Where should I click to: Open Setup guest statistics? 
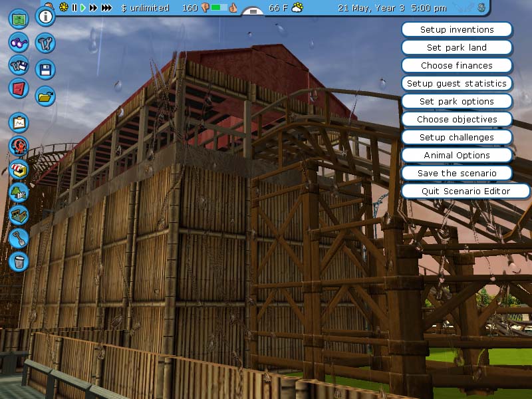[457, 84]
